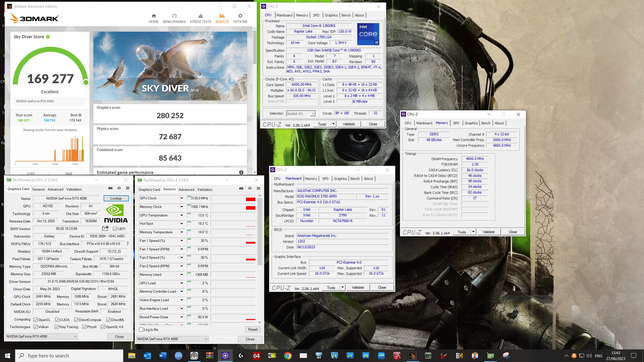The height and width of the screenshot is (362, 644).
Task: Open notification center in system tray
Action: [633, 355]
